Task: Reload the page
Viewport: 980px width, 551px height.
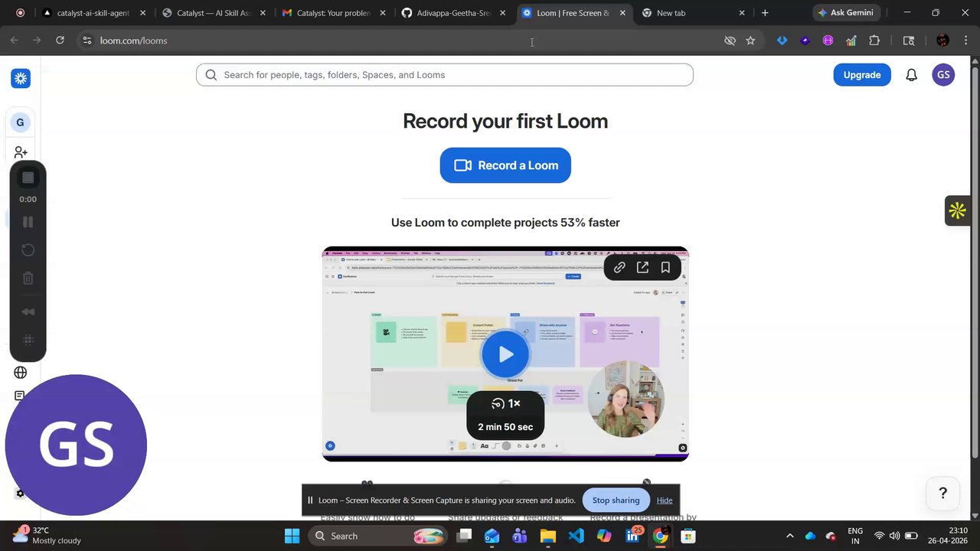Action: (60, 41)
